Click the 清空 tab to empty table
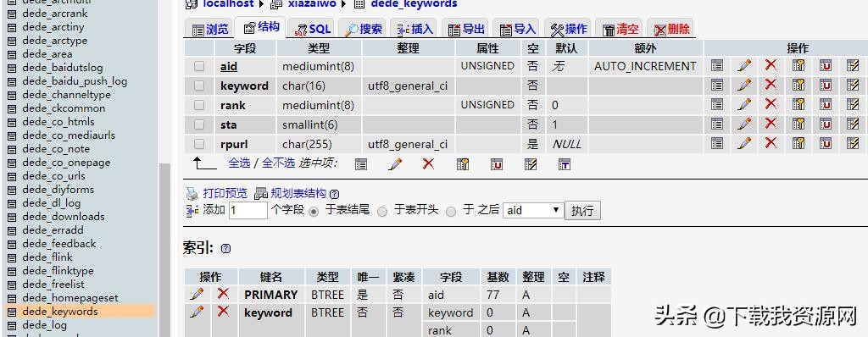This screenshot has width=868, height=337. [x=620, y=30]
